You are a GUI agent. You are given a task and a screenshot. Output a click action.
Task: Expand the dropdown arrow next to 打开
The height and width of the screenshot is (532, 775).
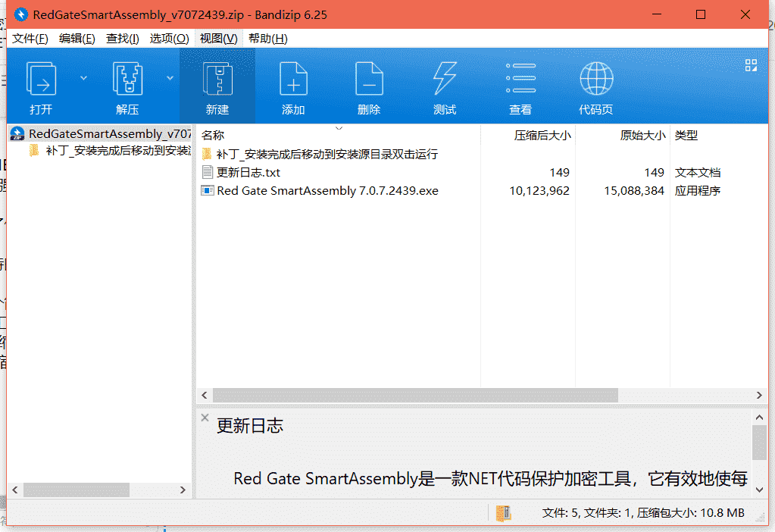[x=83, y=78]
